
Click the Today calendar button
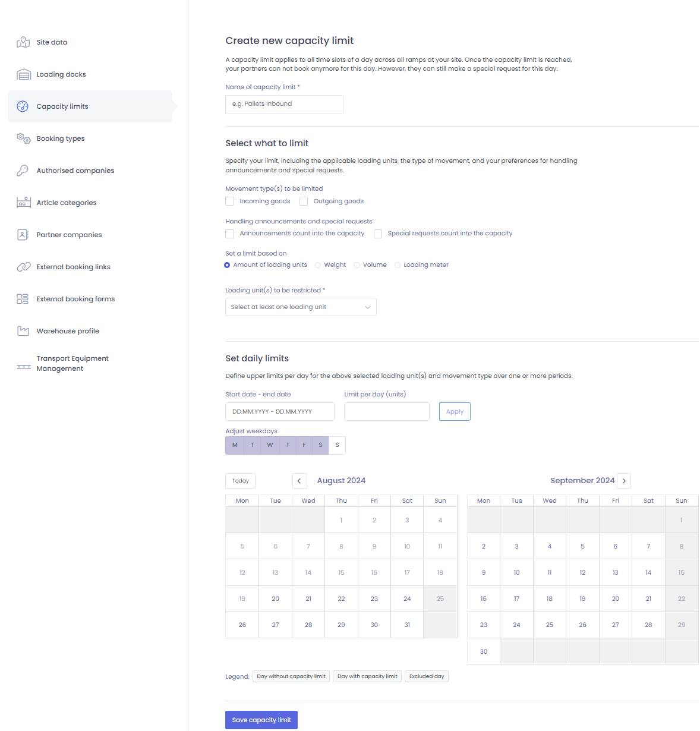(x=240, y=481)
